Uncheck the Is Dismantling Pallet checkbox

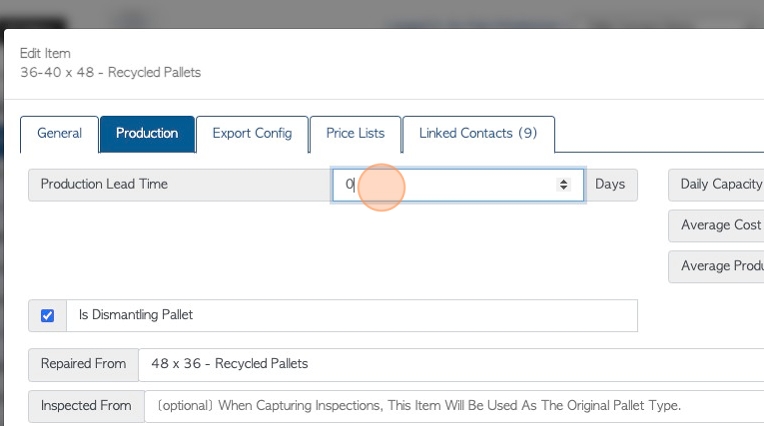[x=47, y=316]
